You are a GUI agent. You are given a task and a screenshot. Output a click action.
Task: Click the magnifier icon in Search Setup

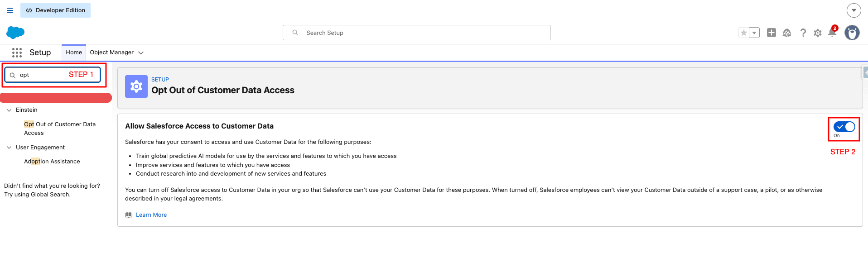[295, 33]
